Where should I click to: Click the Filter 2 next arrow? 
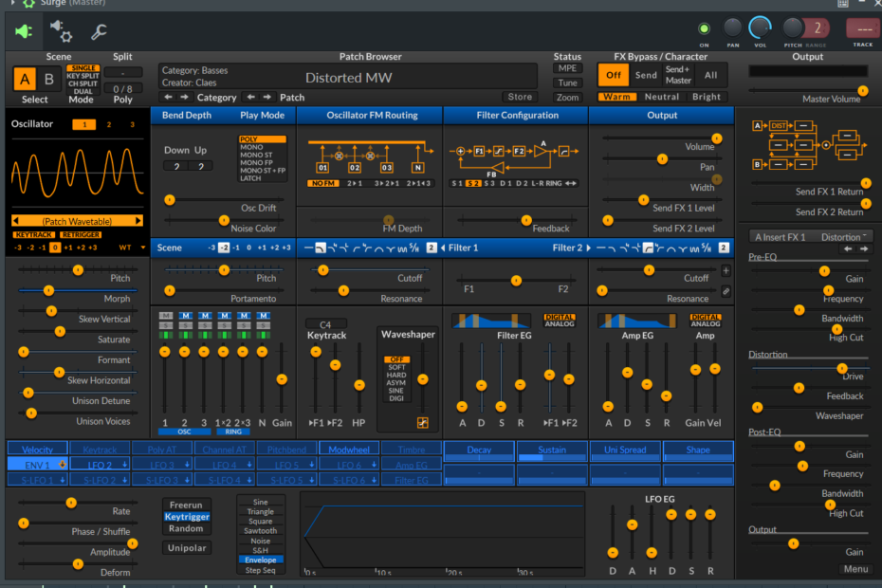pyautogui.click(x=588, y=248)
